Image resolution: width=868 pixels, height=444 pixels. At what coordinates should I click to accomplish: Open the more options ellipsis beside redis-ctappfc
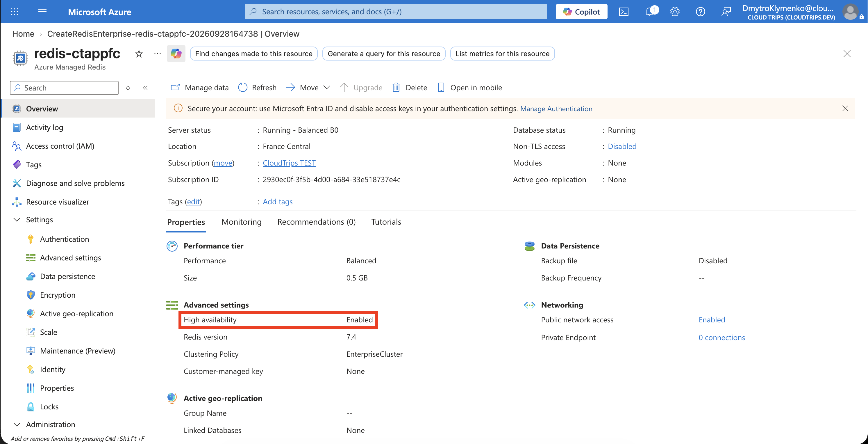click(x=157, y=54)
